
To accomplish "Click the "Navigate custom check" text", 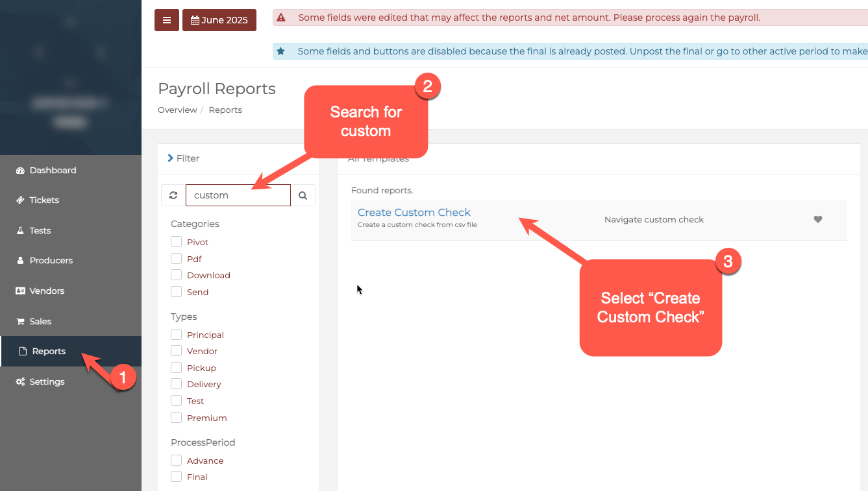I will pyautogui.click(x=654, y=220).
